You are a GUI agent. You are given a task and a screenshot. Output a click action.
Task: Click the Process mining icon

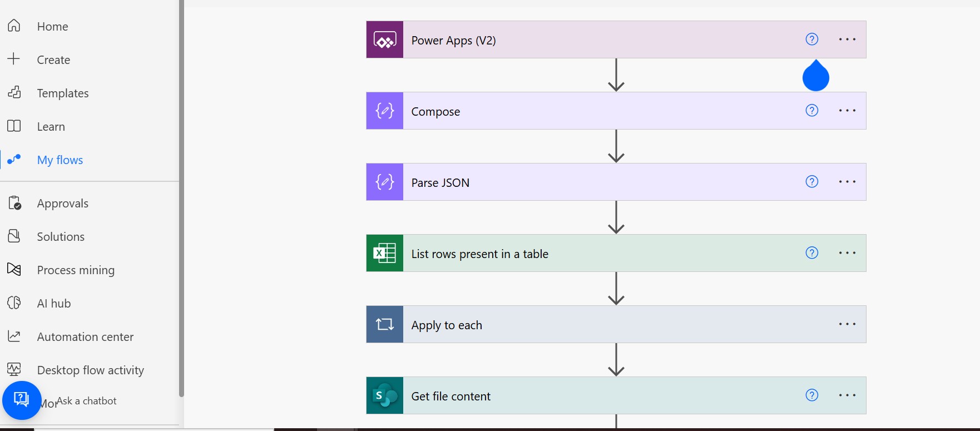pos(14,270)
